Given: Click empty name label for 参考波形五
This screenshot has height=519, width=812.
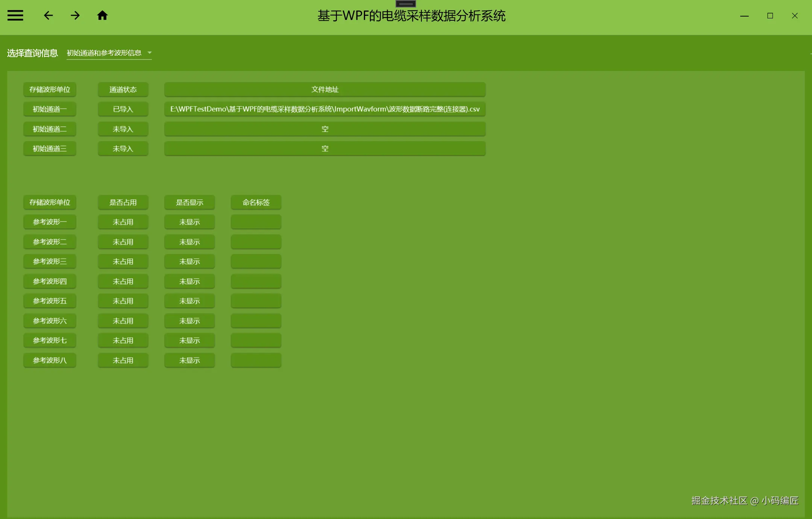Looking at the screenshot, I should point(256,301).
